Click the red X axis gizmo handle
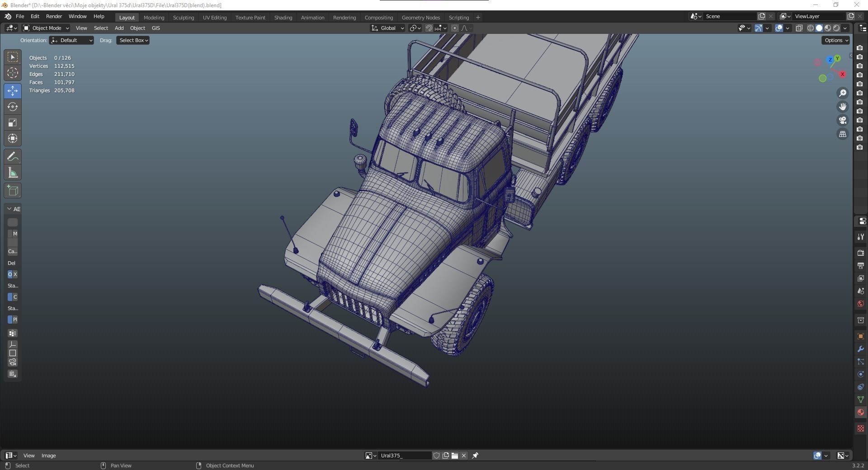 [x=842, y=74]
